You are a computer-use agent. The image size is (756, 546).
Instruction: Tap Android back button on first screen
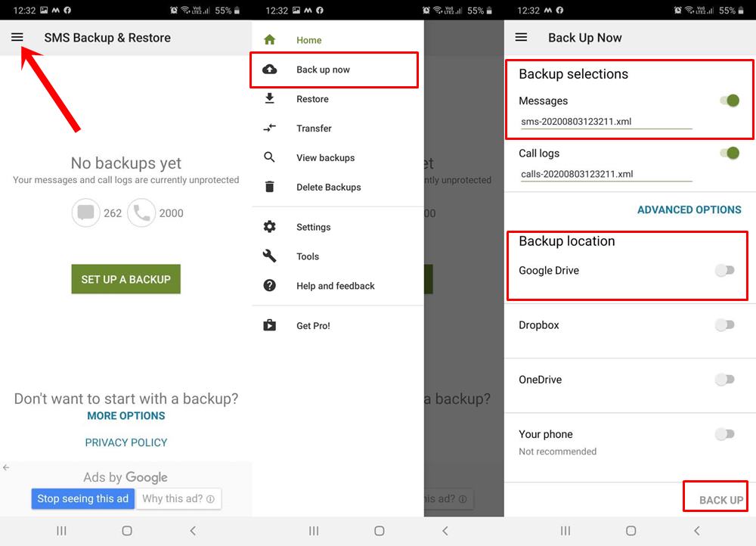[x=193, y=531]
